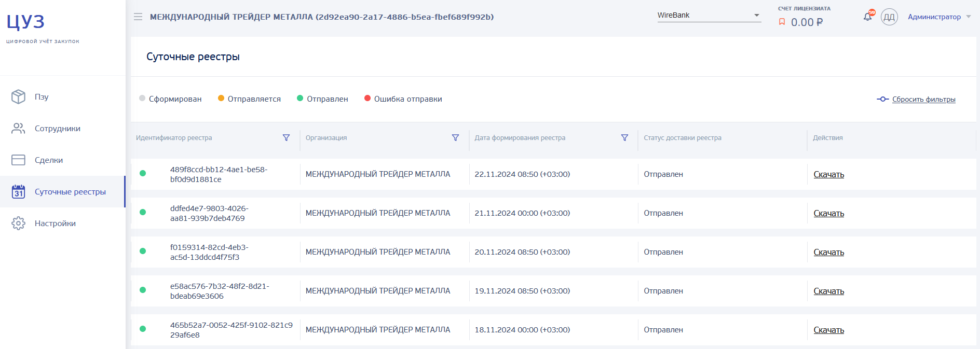Screen dimensions: 980x349
Task: Open filter for Идентификатор реестра column
Action: point(286,137)
